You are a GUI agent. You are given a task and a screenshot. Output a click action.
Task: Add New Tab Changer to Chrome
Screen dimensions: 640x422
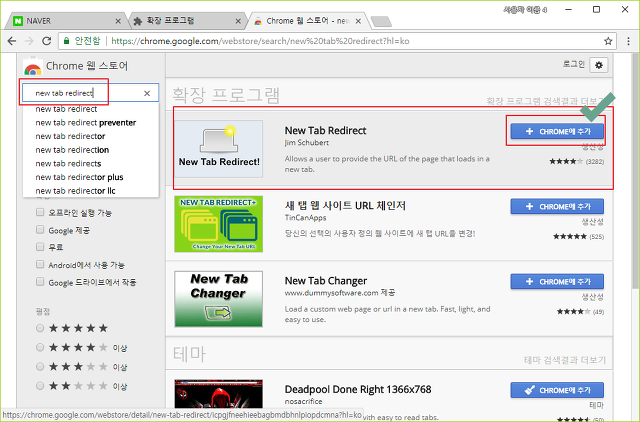point(557,282)
